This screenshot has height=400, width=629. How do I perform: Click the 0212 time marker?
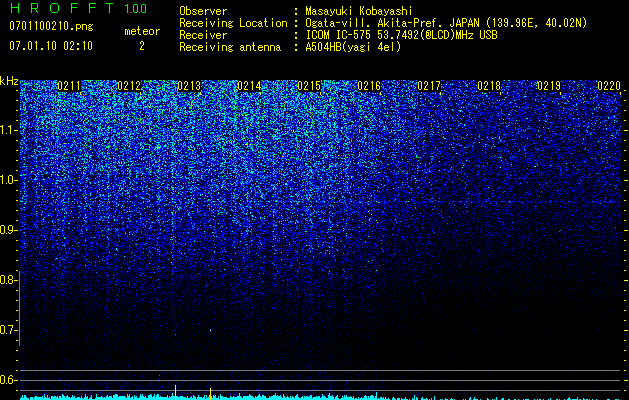coord(129,86)
